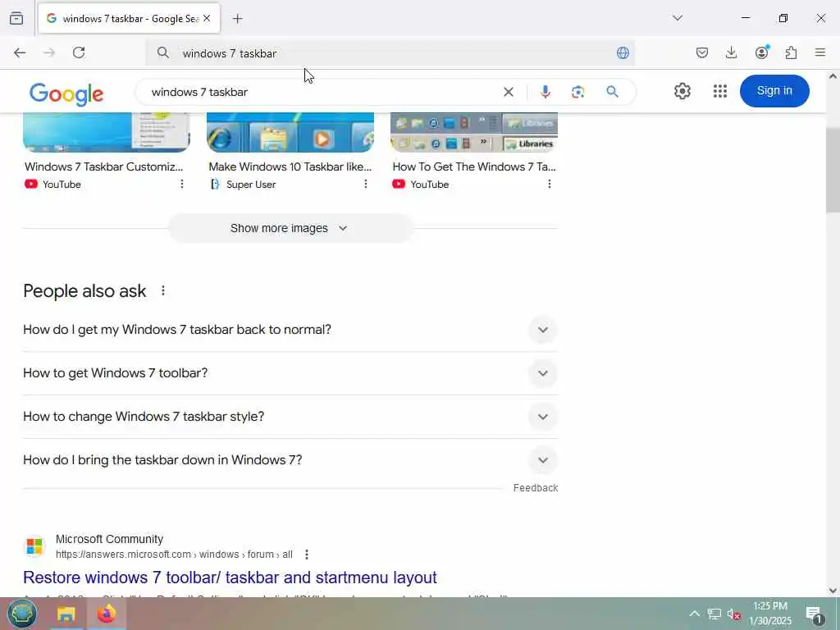Image resolution: width=840 pixels, height=630 pixels.
Task: Click the scrollbar down arrow
Action: pyautogui.click(x=833, y=591)
